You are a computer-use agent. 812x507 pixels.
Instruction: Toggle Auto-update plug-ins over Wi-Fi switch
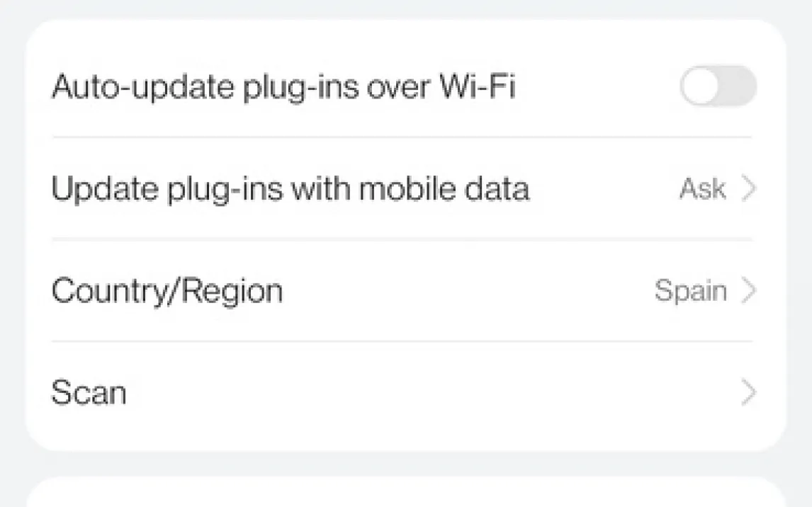(718, 86)
